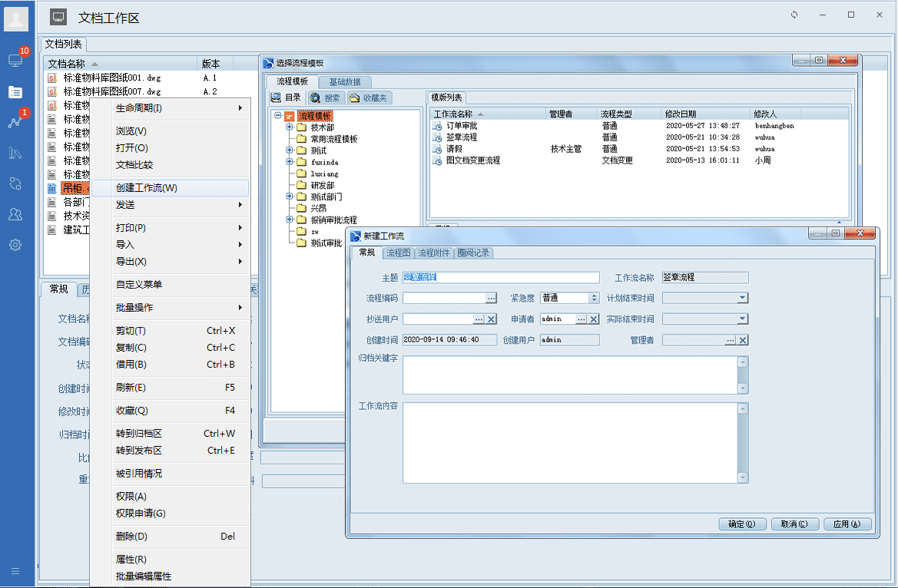This screenshot has width=898, height=588.
Task: Open browse button for 管理者 field
Action: pos(731,340)
